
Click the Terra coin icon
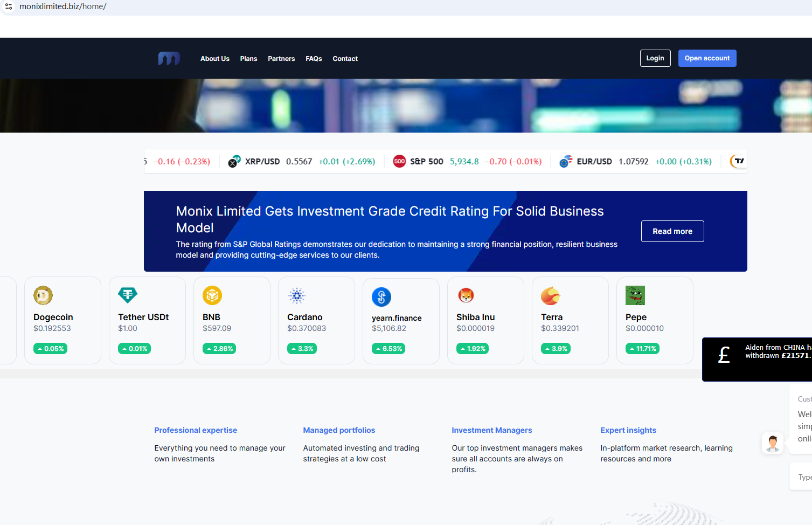[551, 295]
